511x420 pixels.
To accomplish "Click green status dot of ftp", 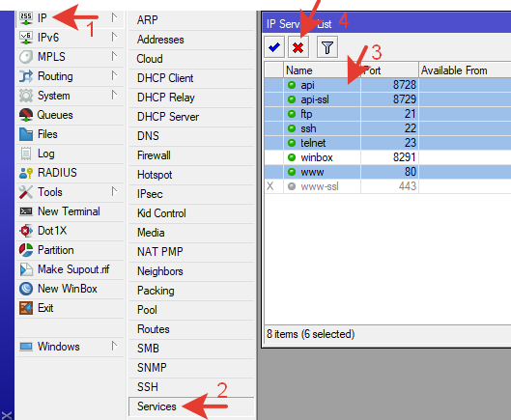I will point(292,114).
